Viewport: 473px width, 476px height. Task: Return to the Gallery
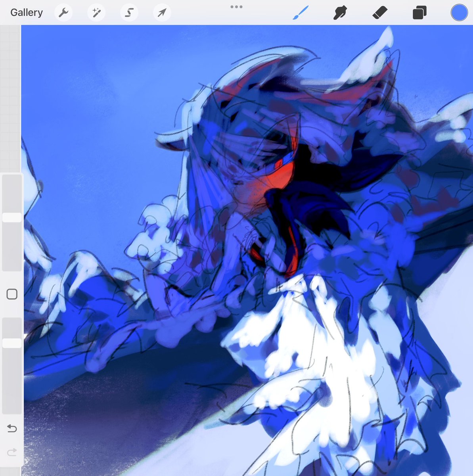(x=27, y=13)
